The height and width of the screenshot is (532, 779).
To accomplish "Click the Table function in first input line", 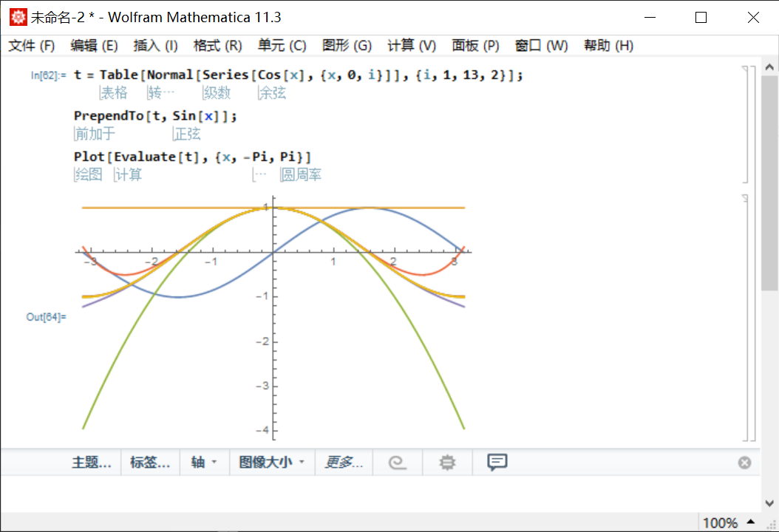I will pos(119,75).
